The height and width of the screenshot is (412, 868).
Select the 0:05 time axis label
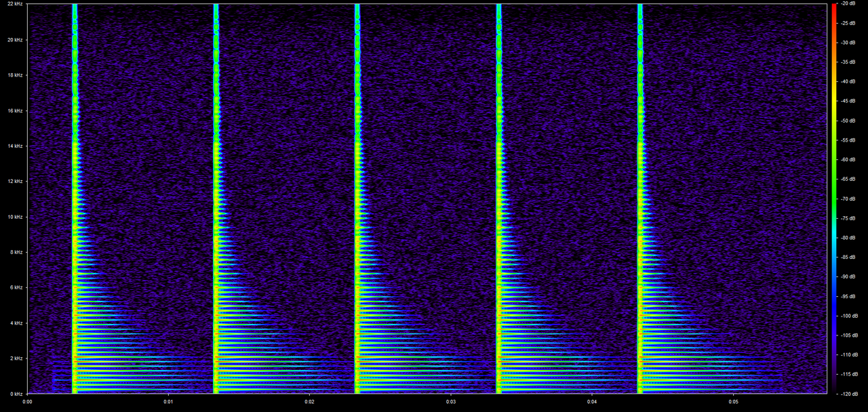[x=733, y=402]
